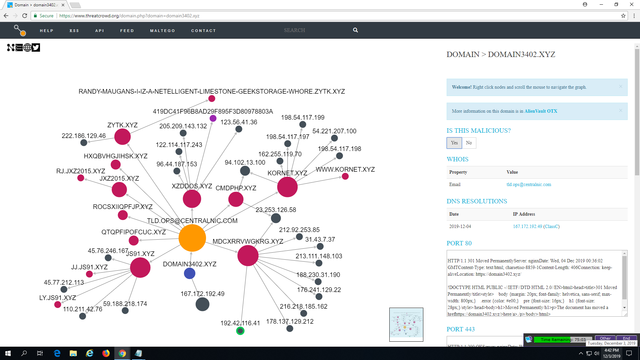Click the ROCSXIIQPFJP.XYZ domain node
This screenshot has height=360, width=640.
click(122, 215)
